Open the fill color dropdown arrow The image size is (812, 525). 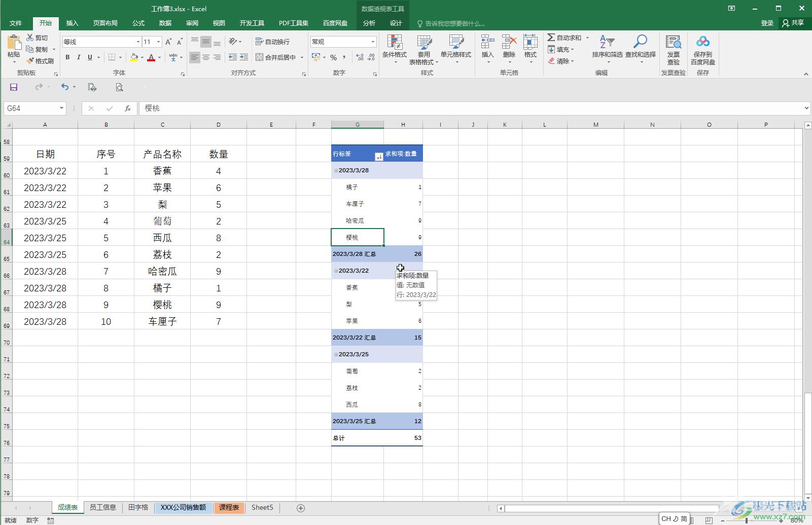coord(142,57)
